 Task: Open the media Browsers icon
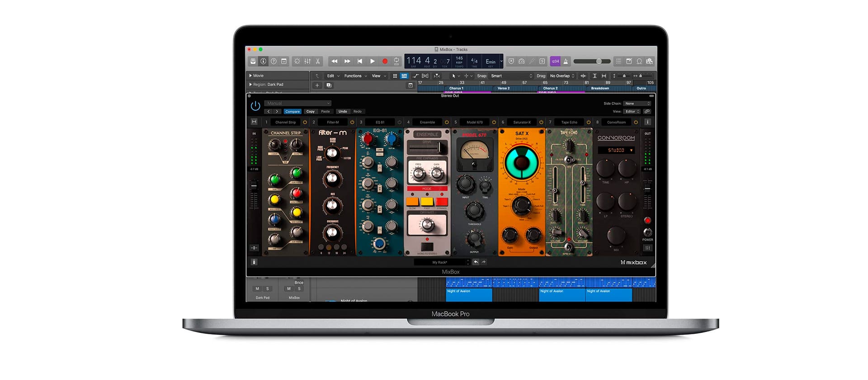tap(650, 61)
